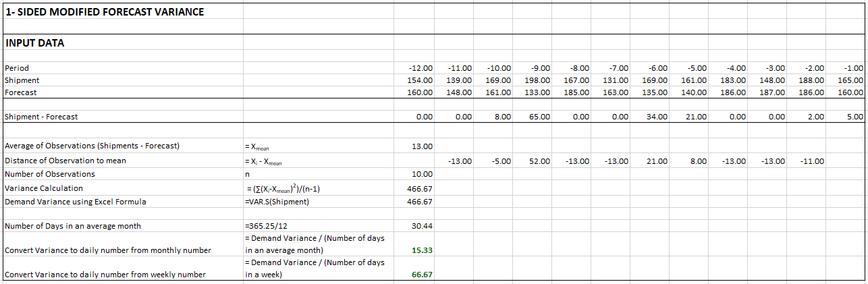Select Period cell showing -6.00
The image size is (868, 284).
(x=649, y=68)
